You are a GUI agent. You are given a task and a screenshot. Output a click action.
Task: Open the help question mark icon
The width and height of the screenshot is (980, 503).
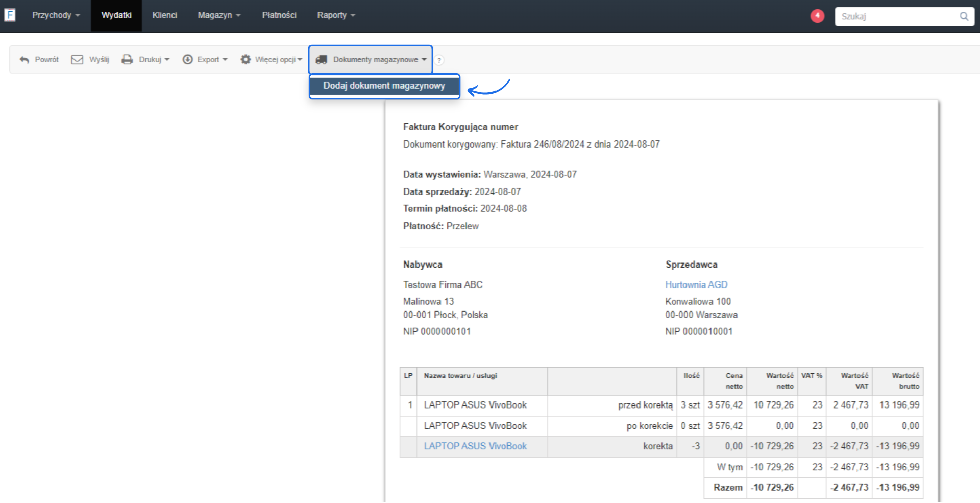(x=439, y=60)
